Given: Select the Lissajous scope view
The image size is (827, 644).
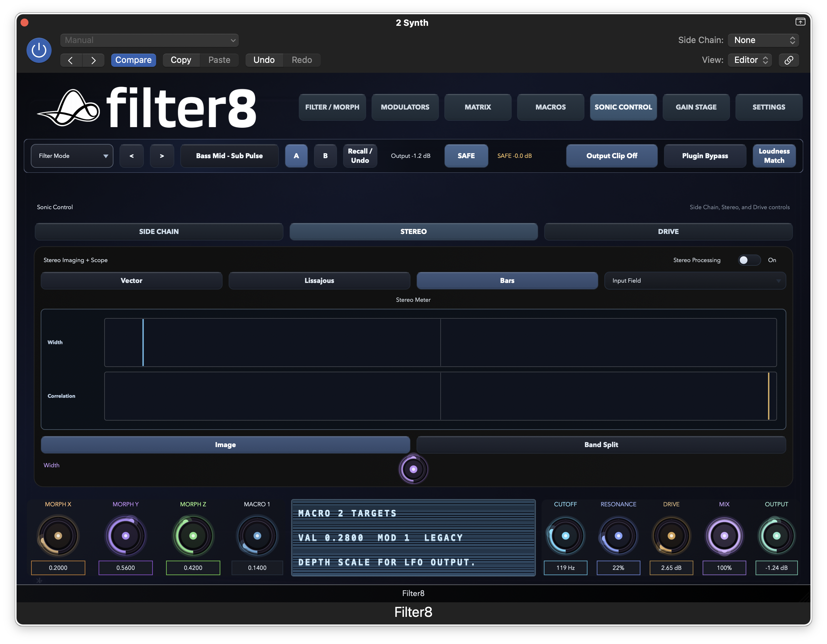Looking at the screenshot, I should click(x=319, y=281).
